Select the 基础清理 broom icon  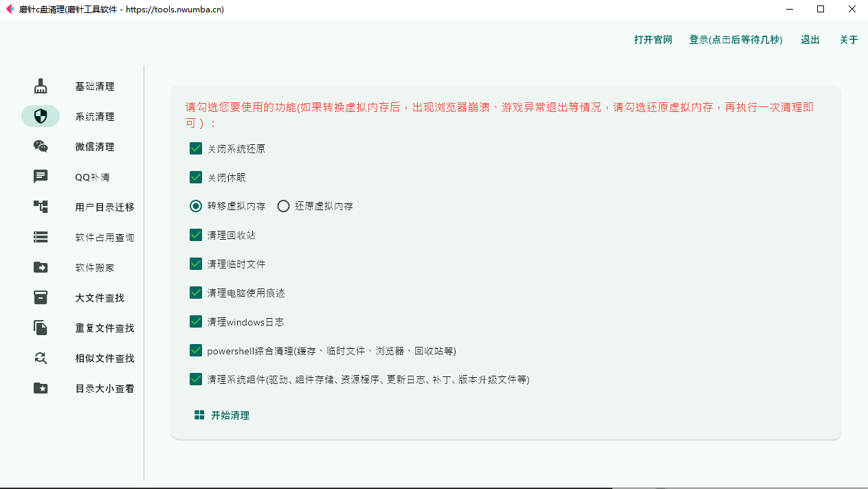click(x=41, y=86)
